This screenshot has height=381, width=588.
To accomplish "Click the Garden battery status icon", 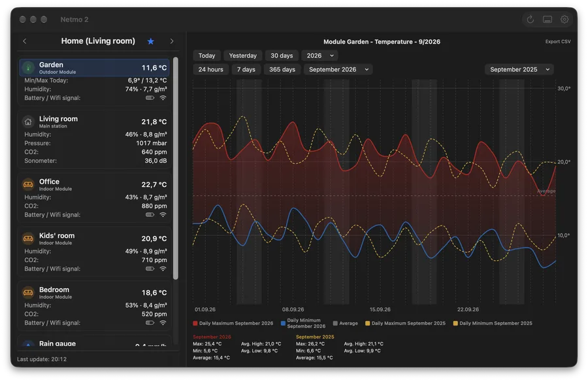I will point(150,98).
